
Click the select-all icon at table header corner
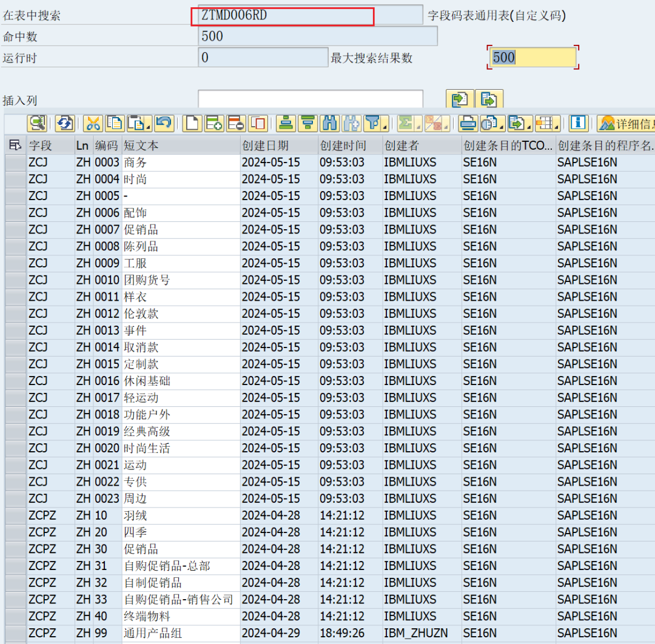tap(15, 146)
